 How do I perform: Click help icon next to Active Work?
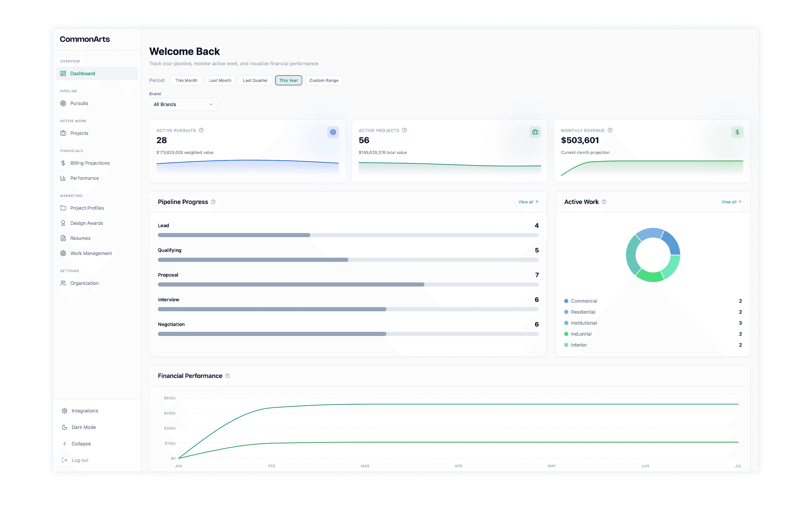point(604,202)
